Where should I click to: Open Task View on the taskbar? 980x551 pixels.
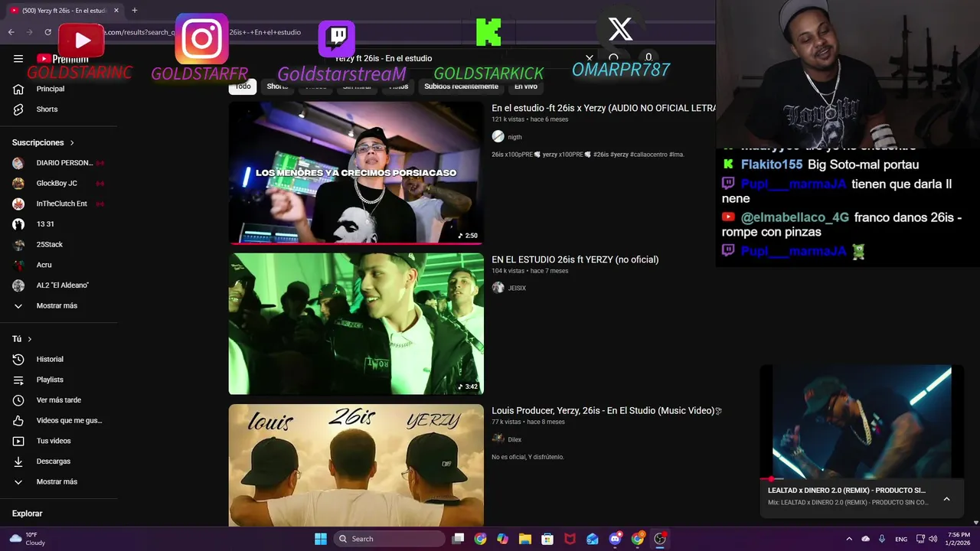[x=458, y=539]
